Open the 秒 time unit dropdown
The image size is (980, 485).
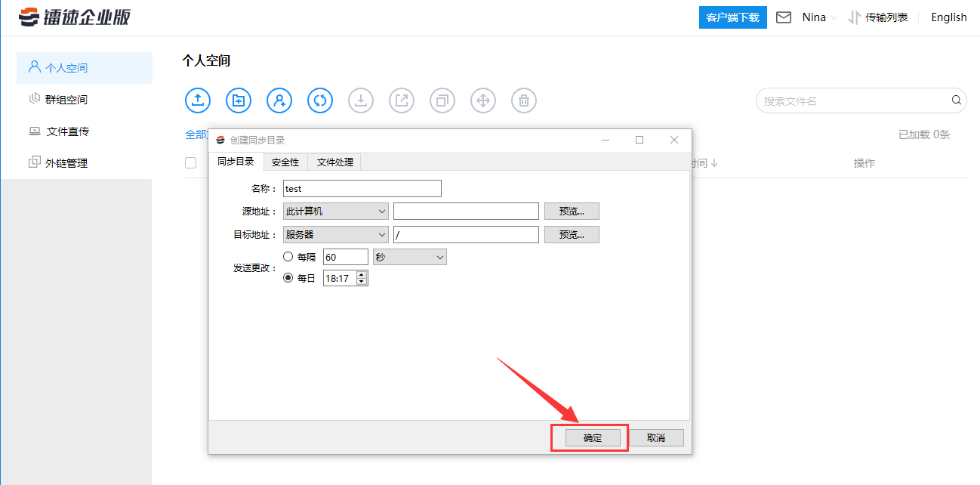pyautogui.click(x=410, y=257)
